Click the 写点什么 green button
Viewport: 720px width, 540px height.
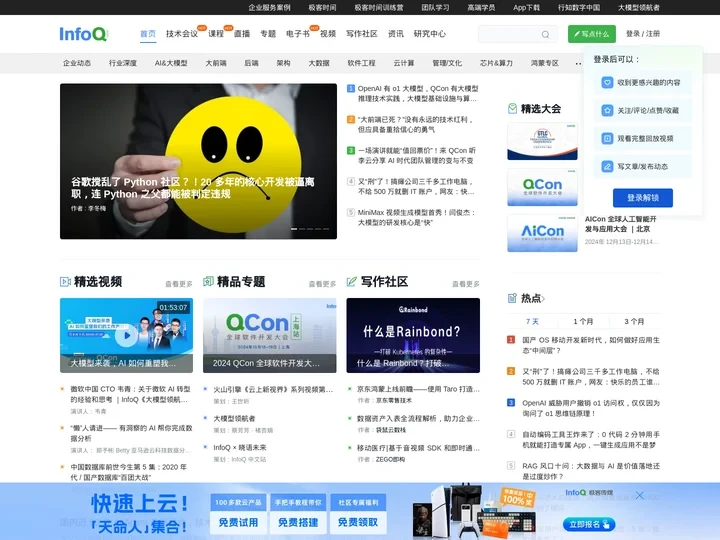[x=592, y=34]
